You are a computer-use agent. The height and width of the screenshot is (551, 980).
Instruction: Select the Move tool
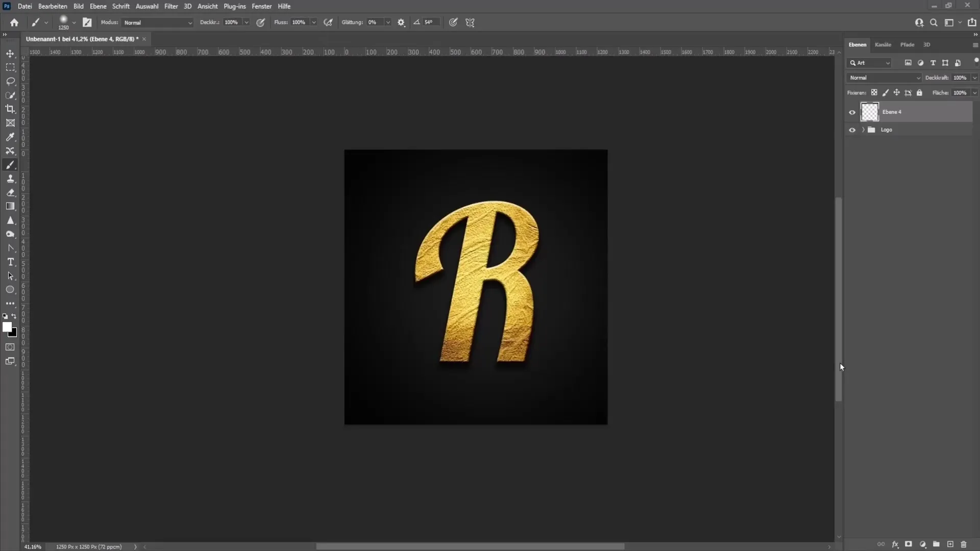click(10, 53)
